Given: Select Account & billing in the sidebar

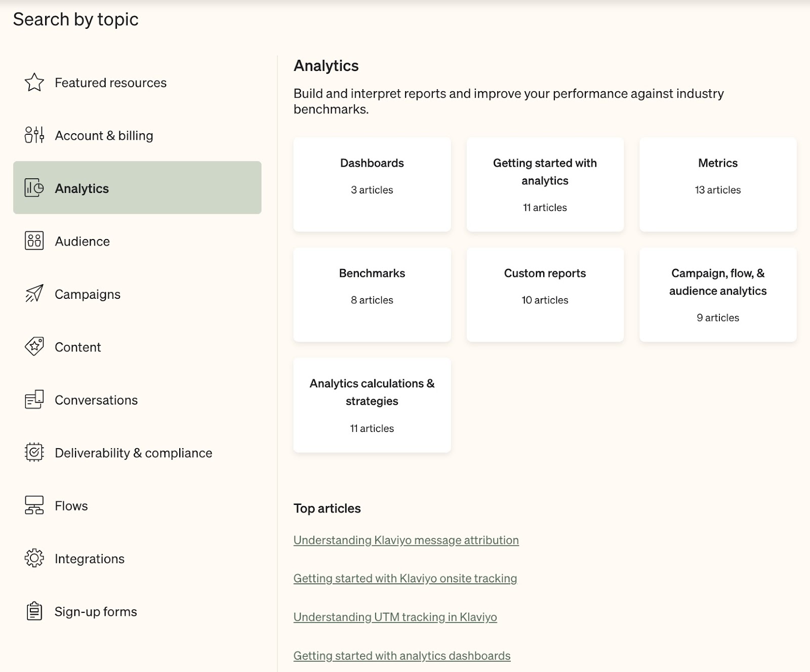Looking at the screenshot, I should (104, 135).
